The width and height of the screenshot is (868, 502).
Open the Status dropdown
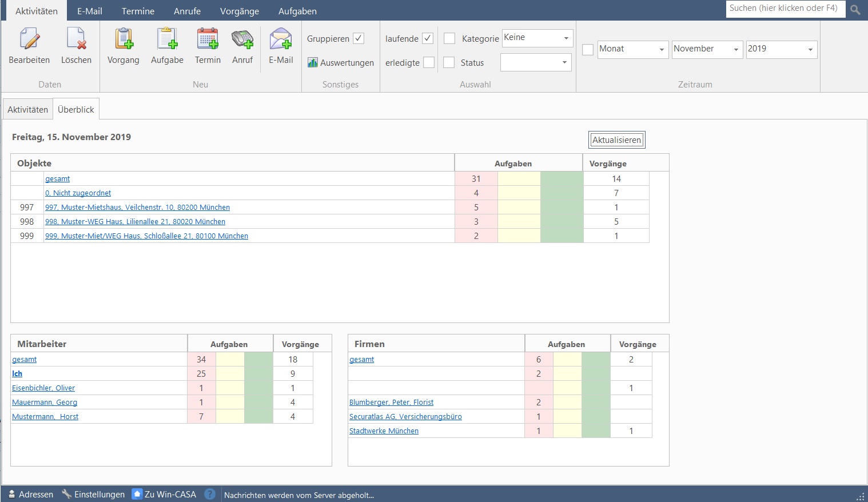[536, 62]
